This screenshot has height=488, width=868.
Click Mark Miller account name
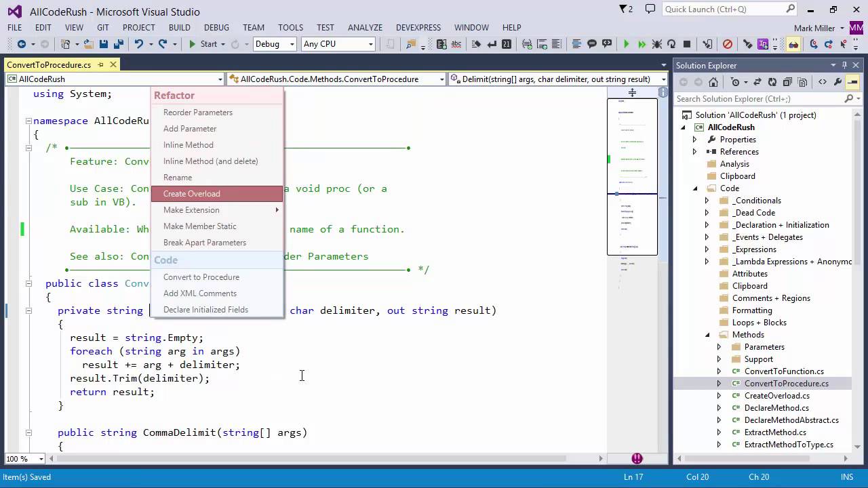coord(816,28)
